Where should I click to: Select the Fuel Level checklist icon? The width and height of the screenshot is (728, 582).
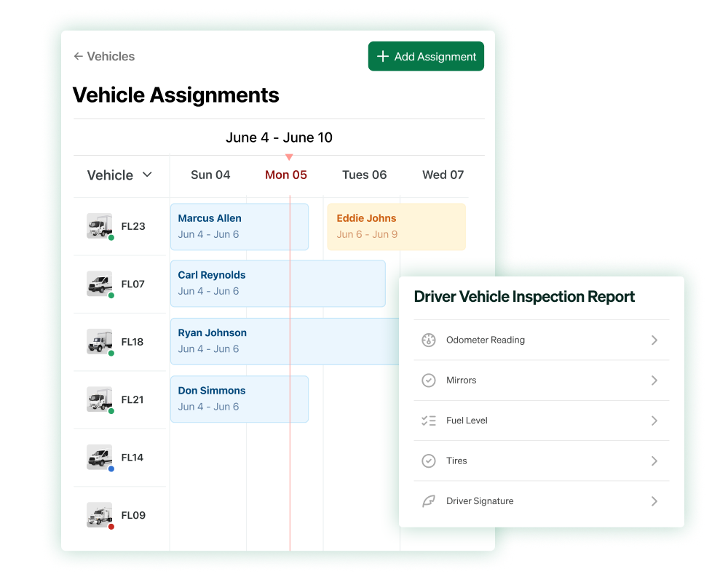pyautogui.click(x=429, y=420)
